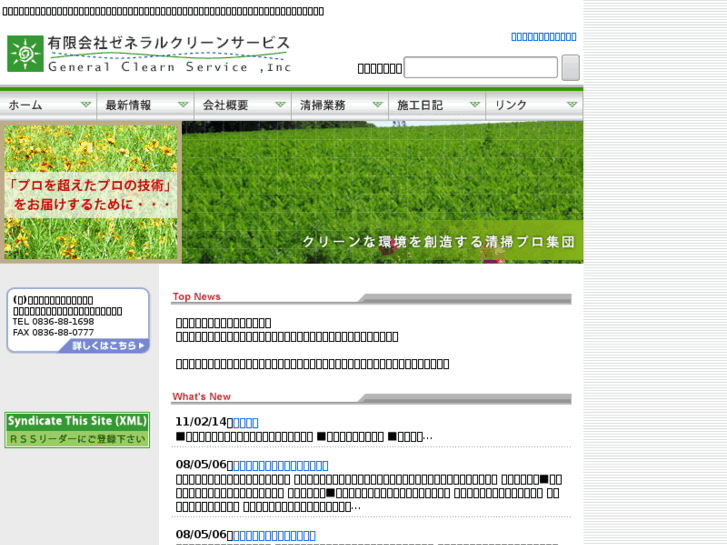Expand the 施工日記 dropdown arrow
This screenshot has height=545, width=727.
[475, 104]
